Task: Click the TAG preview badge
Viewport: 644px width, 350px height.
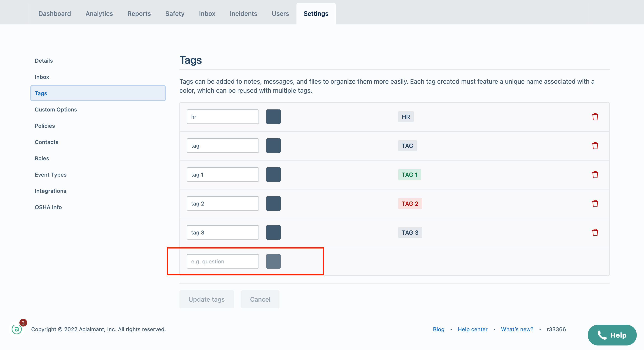Action: 407,146
